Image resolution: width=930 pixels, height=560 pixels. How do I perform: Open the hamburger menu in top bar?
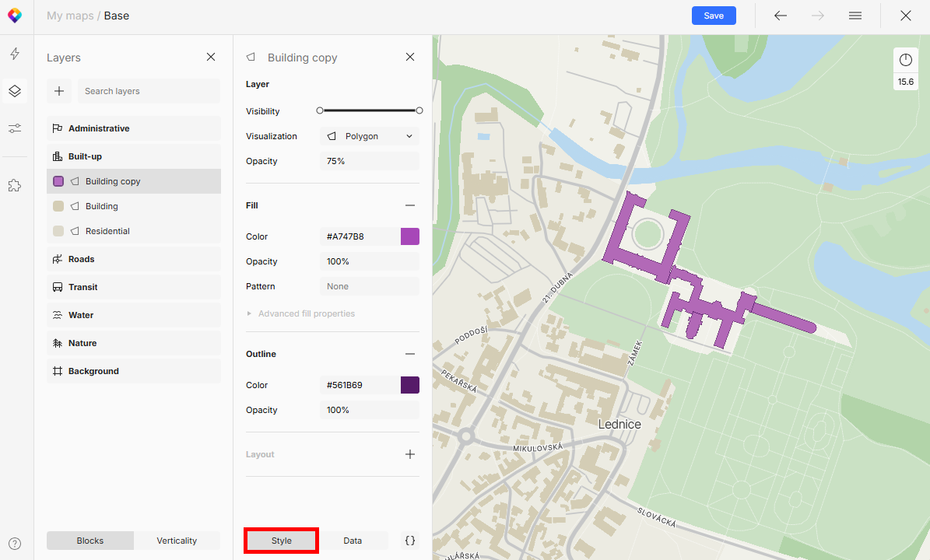(x=855, y=16)
